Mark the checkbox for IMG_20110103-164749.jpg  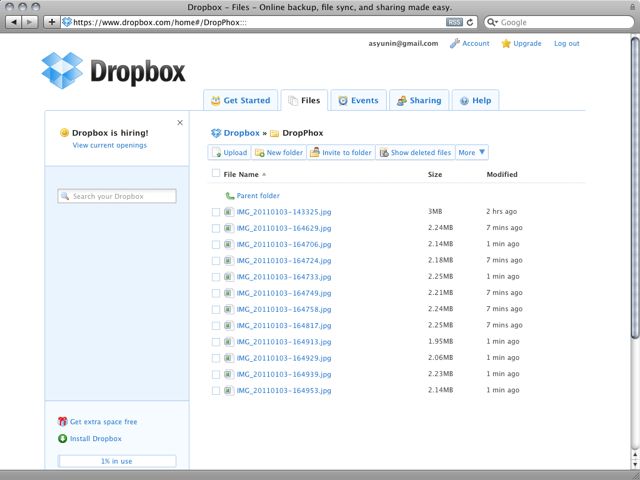[216, 293]
